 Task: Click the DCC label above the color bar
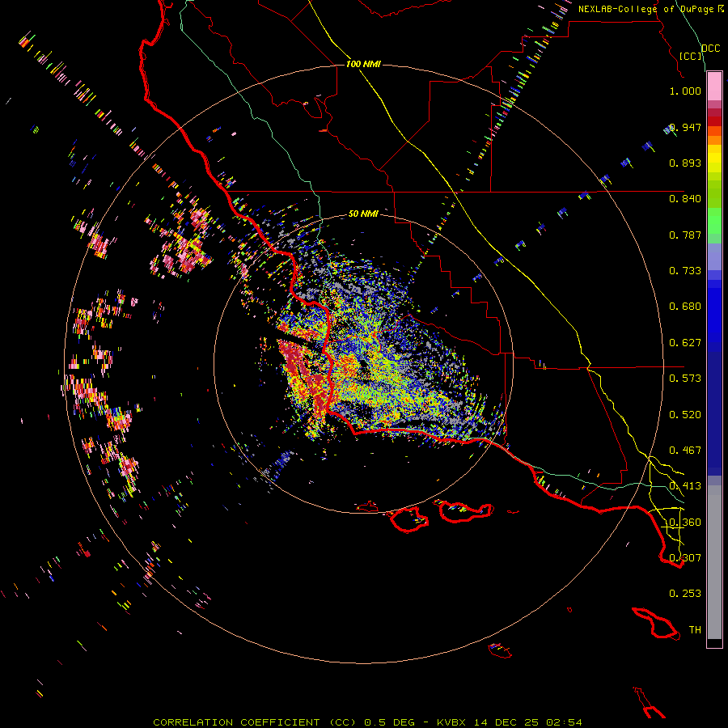tap(710, 49)
